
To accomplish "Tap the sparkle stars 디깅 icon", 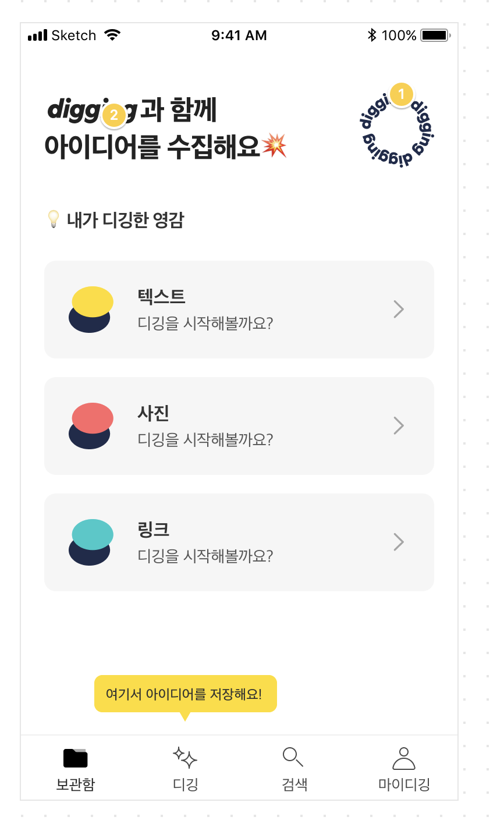I will coord(185,758).
